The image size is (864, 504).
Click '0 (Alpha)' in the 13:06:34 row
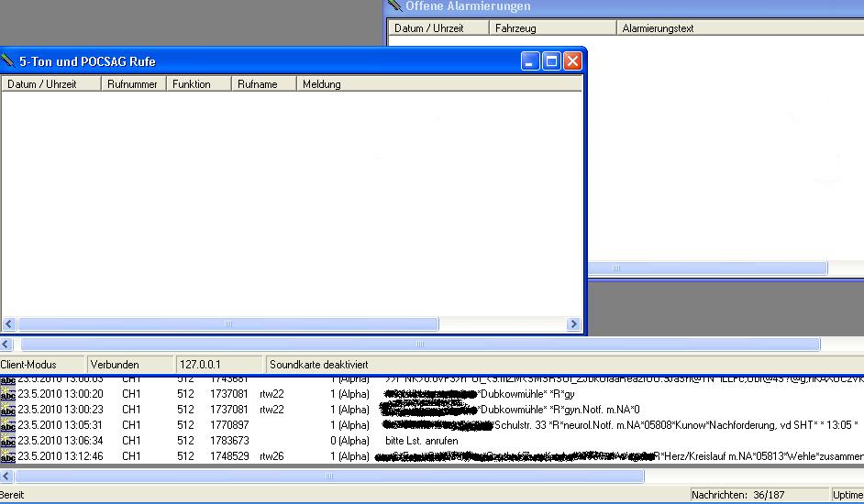tap(349, 441)
